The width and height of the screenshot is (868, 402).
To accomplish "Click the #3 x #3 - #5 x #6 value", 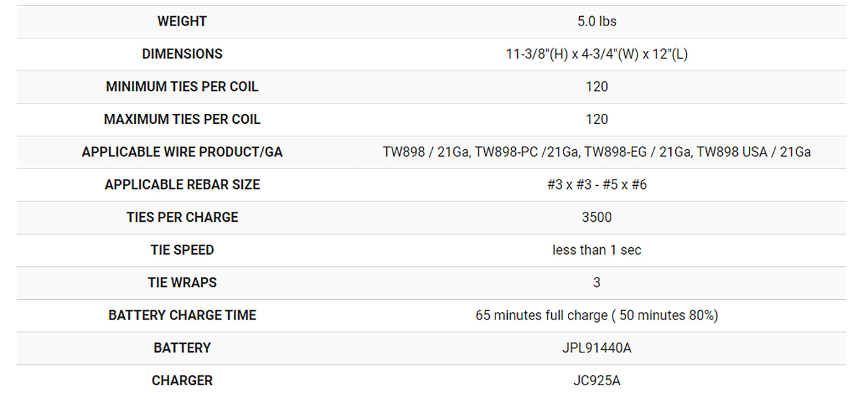I will (596, 185).
